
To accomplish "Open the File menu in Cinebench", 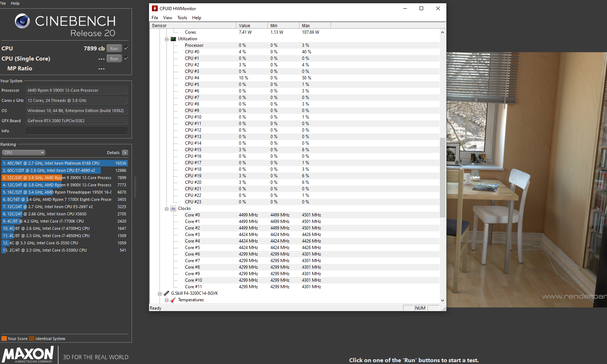I will tap(3, 3).
